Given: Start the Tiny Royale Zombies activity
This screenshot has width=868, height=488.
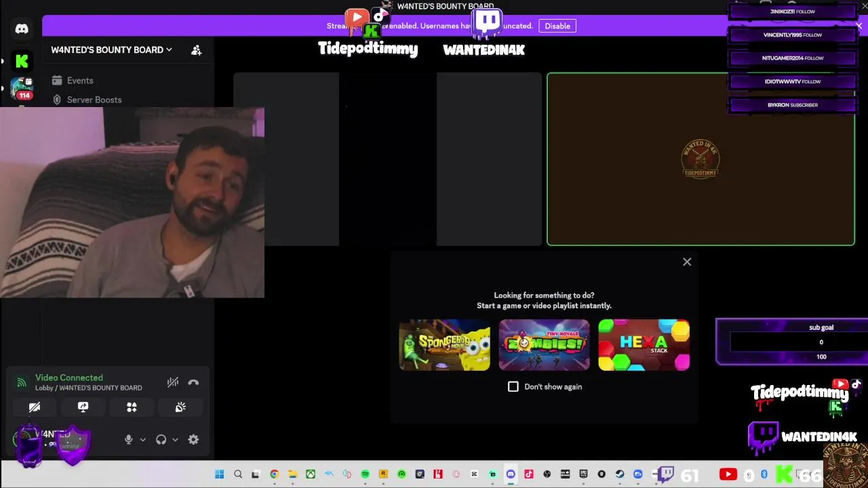Looking at the screenshot, I should [544, 345].
